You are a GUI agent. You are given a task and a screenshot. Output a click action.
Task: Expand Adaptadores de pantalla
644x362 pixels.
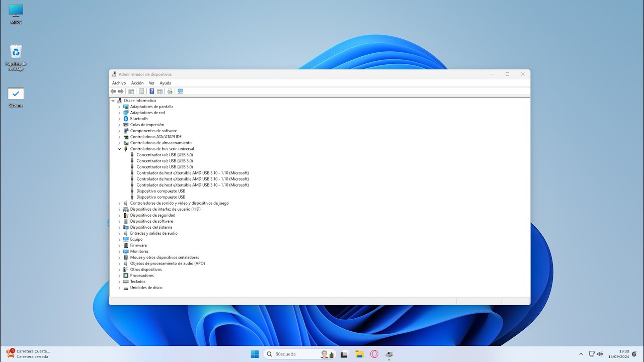coord(120,107)
